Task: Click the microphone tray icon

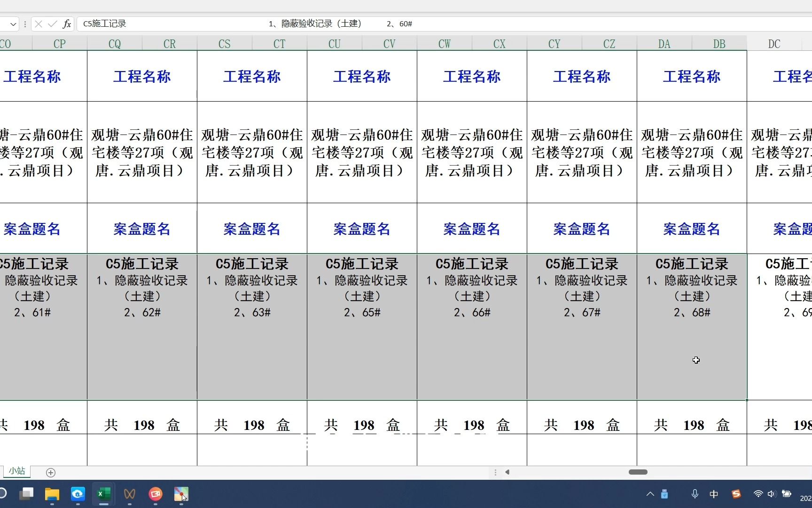Action: click(695, 494)
